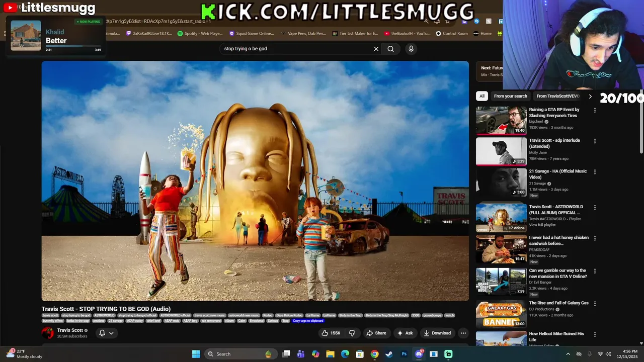644x362 pixels.
Task: Select 'From TravisScottVEVO' filter chip
Action: [557, 96]
